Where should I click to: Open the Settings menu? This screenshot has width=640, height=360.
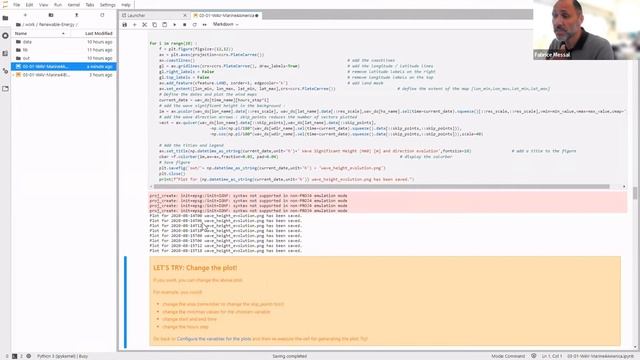107,5
